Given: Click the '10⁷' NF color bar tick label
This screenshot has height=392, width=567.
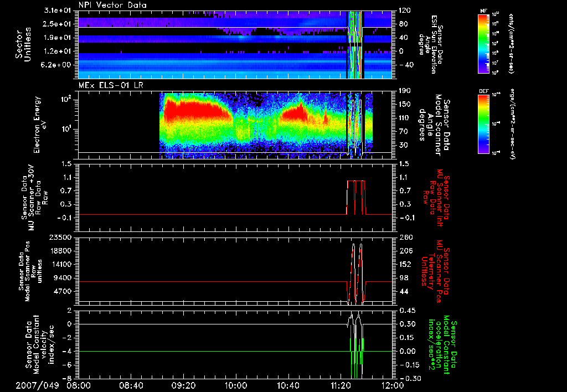Looking at the screenshot, I should click(x=496, y=63).
